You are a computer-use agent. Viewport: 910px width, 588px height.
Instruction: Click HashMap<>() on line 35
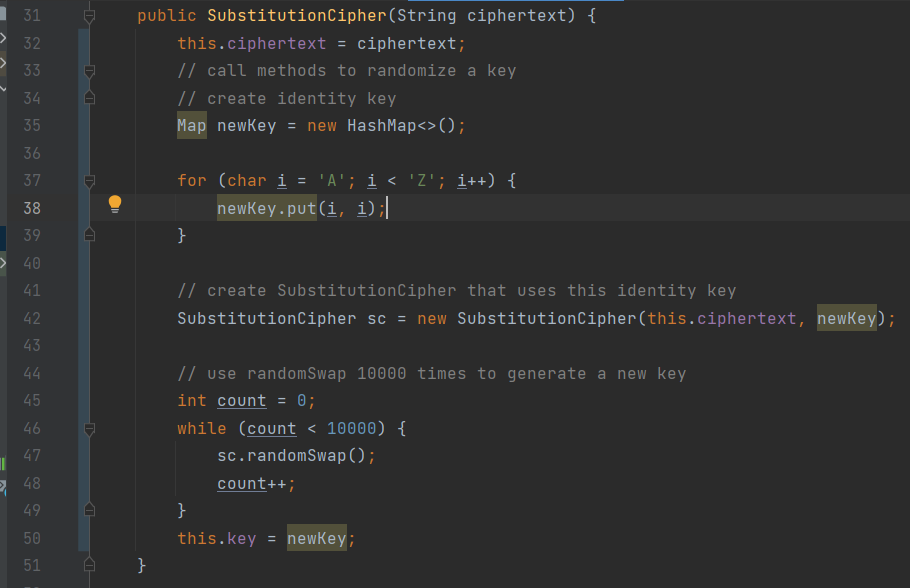(x=402, y=125)
